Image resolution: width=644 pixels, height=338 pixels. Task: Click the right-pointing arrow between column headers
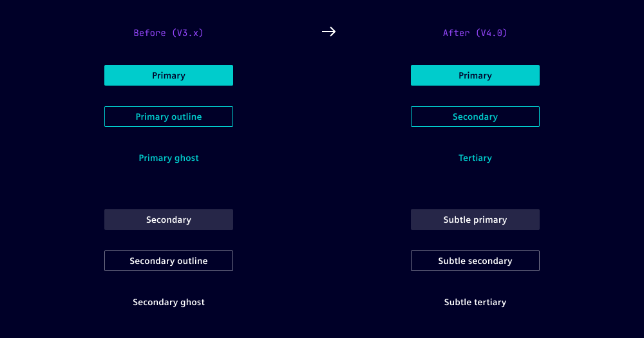tap(328, 32)
